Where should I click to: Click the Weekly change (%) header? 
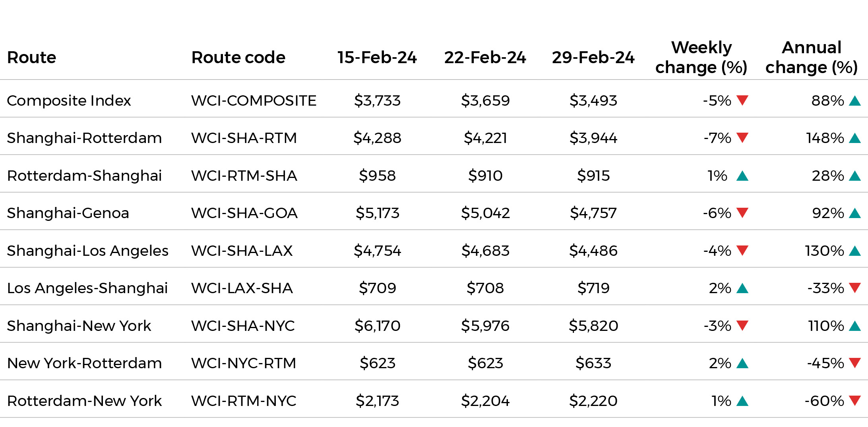point(701,58)
